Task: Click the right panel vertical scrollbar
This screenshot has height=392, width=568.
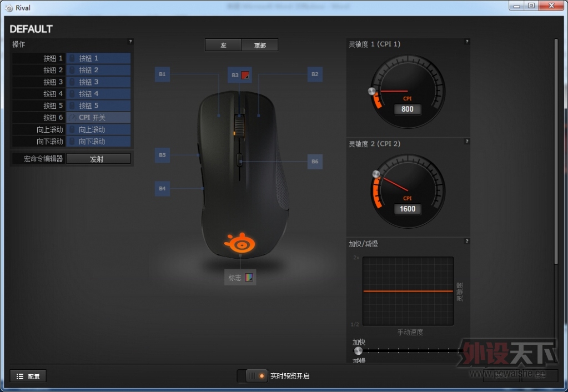Action: coord(556,152)
